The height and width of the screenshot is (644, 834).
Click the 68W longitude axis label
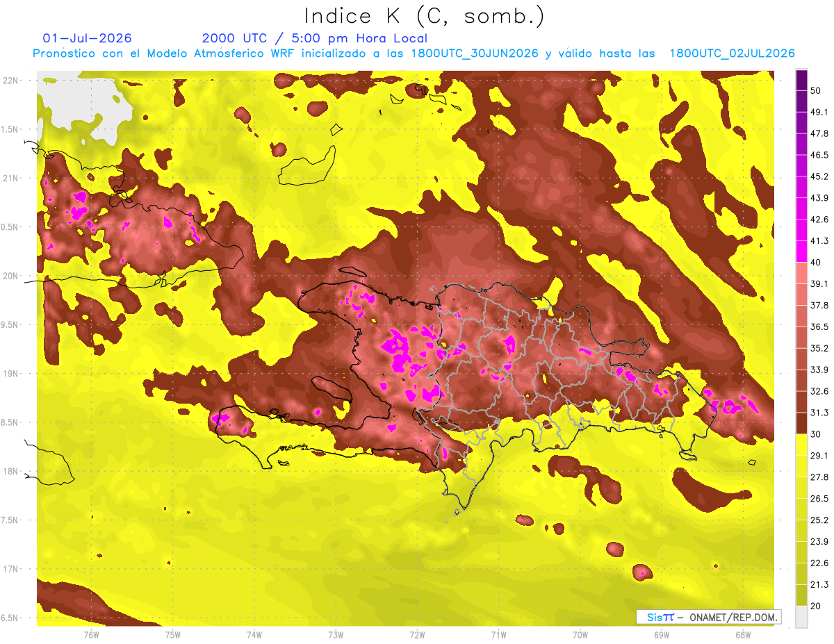742,635
